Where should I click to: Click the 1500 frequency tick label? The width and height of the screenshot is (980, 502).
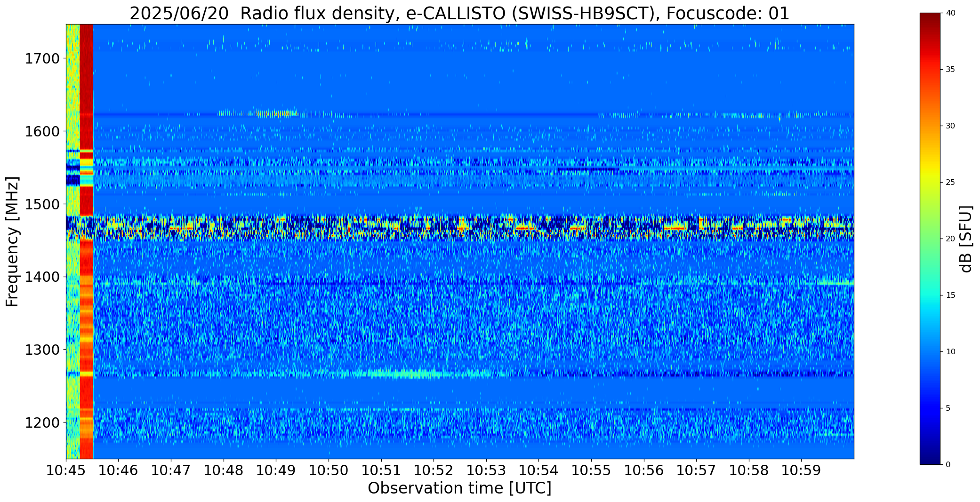[42, 204]
